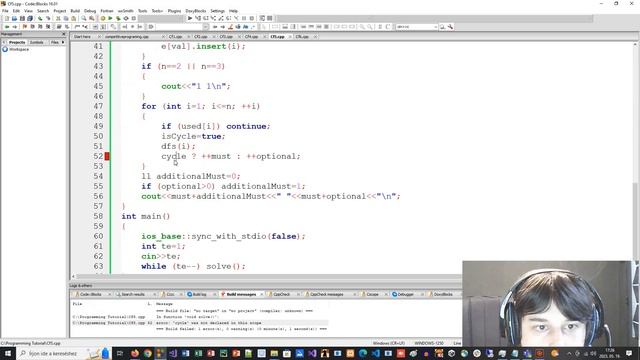The height and width of the screenshot is (360, 640).
Task: Close the Build messages log tab
Action: (x=261, y=294)
